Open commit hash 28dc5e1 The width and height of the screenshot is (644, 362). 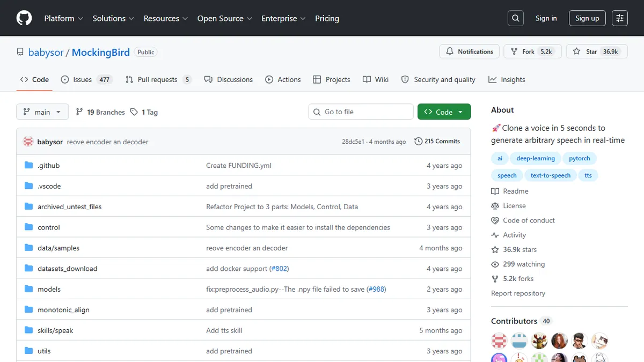pyautogui.click(x=353, y=142)
